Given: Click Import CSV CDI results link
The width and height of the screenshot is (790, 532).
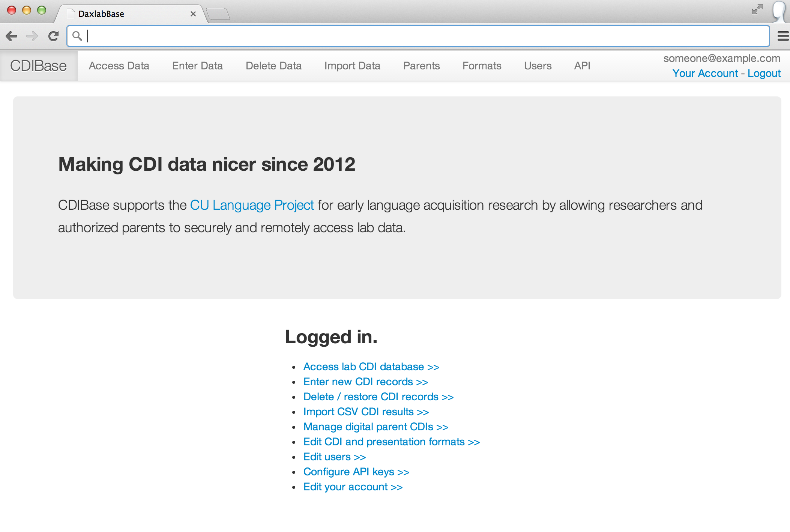Looking at the screenshot, I should [366, 412].
